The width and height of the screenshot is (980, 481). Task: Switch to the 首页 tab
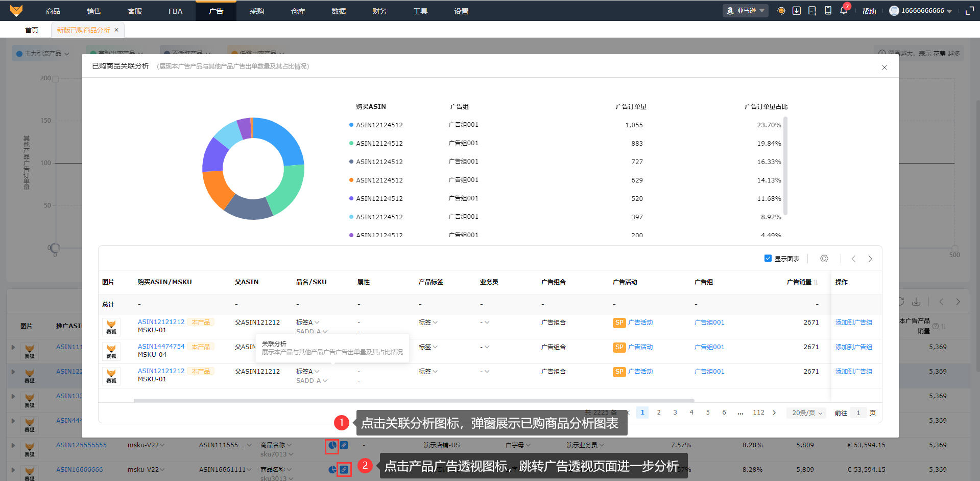click(x=32, y=30)
